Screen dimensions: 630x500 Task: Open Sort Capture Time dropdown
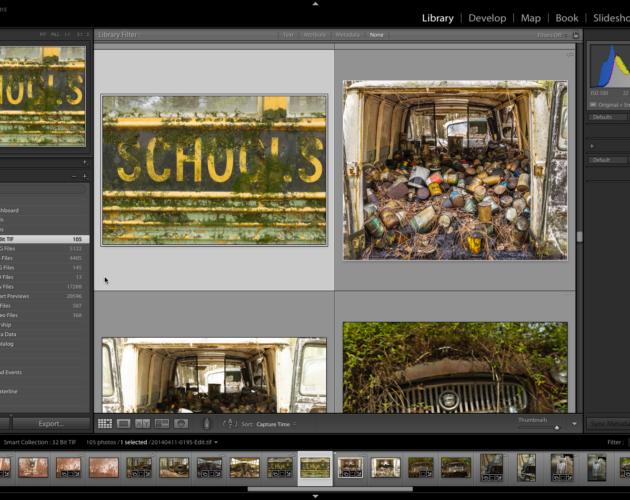click(276, 424)
